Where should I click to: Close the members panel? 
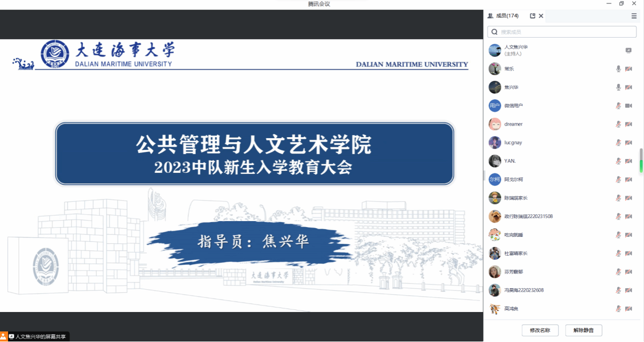click(x=541, y=16)
